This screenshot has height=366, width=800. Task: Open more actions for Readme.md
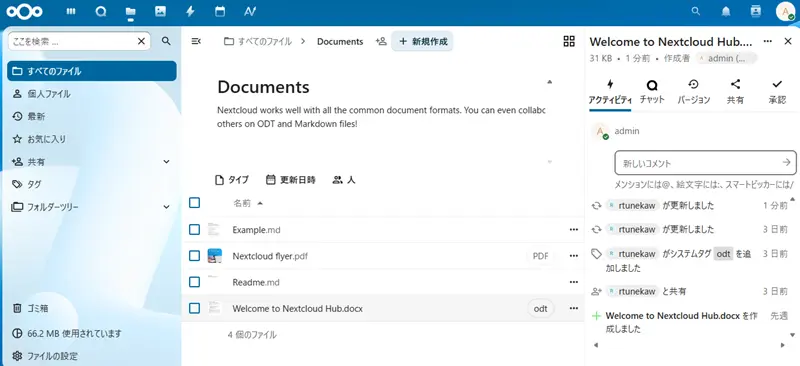[573, 282]
